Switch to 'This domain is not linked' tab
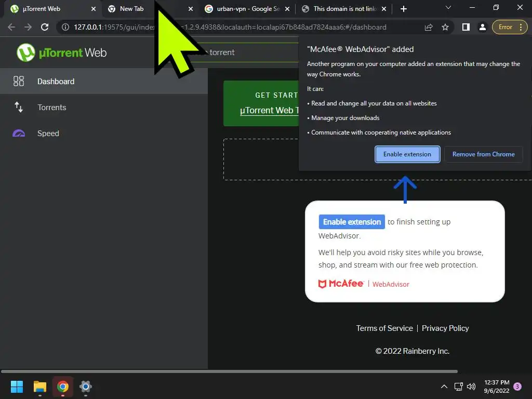This screenshot has height=399, width=532. tap(344, 9)
